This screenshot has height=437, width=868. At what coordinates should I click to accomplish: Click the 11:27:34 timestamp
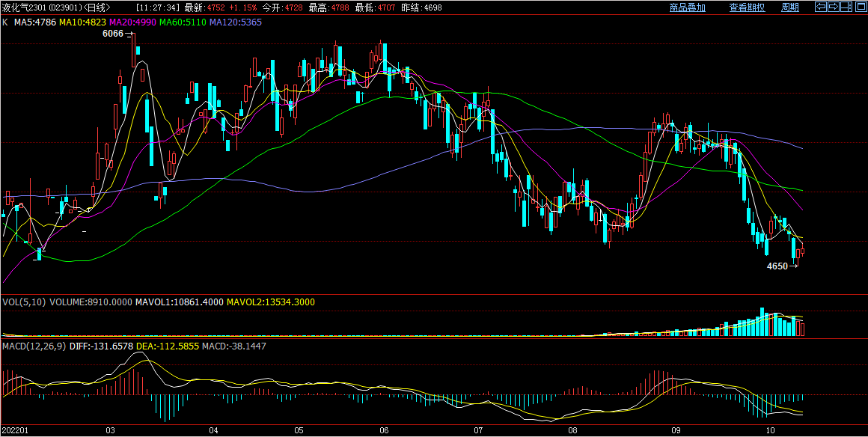(x=159, y=7)
